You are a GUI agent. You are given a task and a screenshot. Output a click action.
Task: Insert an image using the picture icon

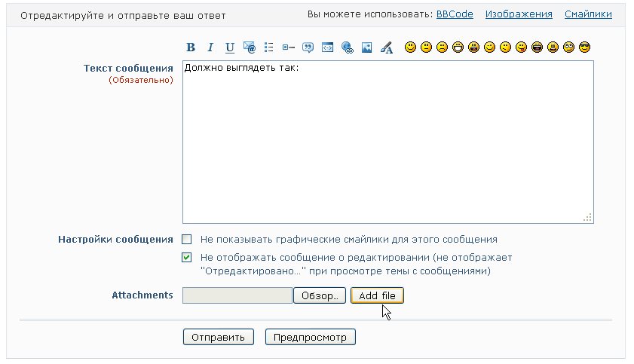[x=367, y=48]
